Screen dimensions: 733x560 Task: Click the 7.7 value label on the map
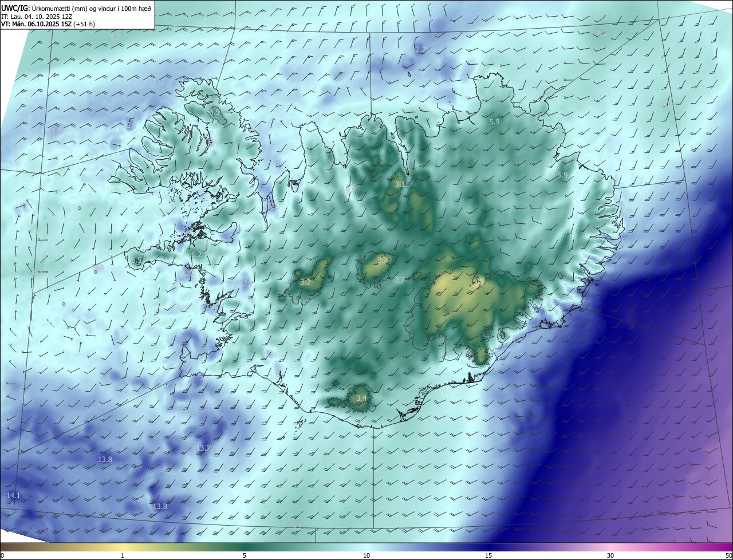(400, 279)
